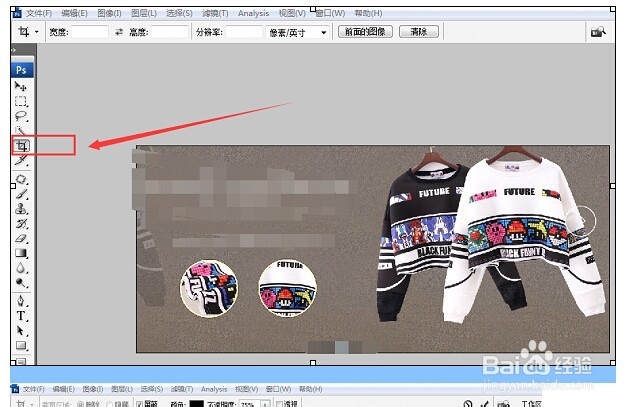Click cancel crop icon in lower options bar

pos(468,404)
